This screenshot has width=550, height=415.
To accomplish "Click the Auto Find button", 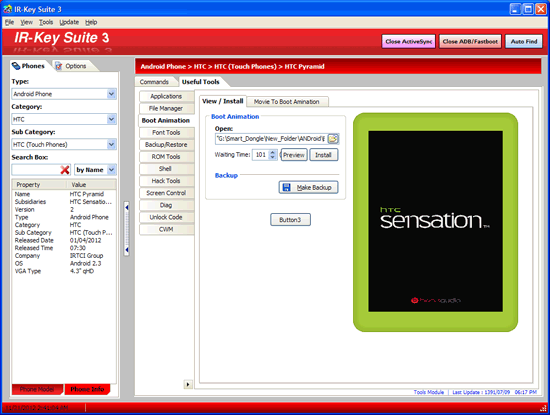I will (x=524, y=41).
